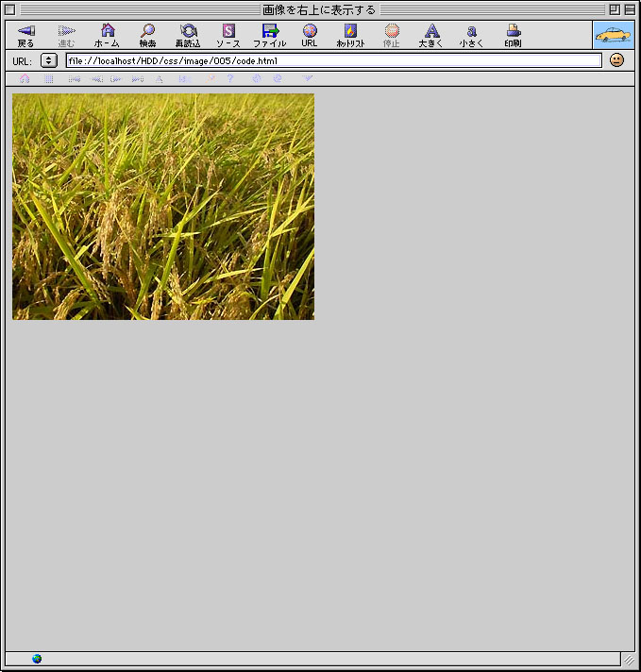Click the previous-page double arrow icon
Image resolution: width=641 pixels, height=672 pixels.
pyautogui.click(x=97, y=79)
